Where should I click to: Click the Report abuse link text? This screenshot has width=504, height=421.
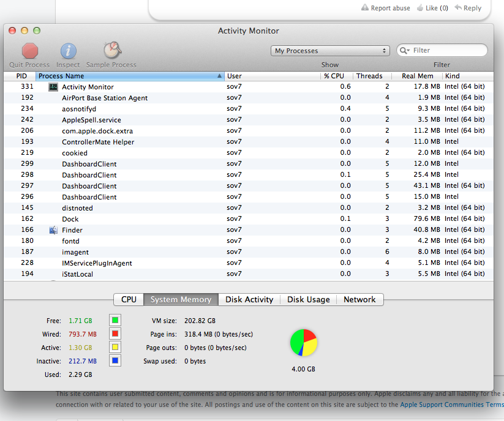pyautogui.click(x=391, y=8)
